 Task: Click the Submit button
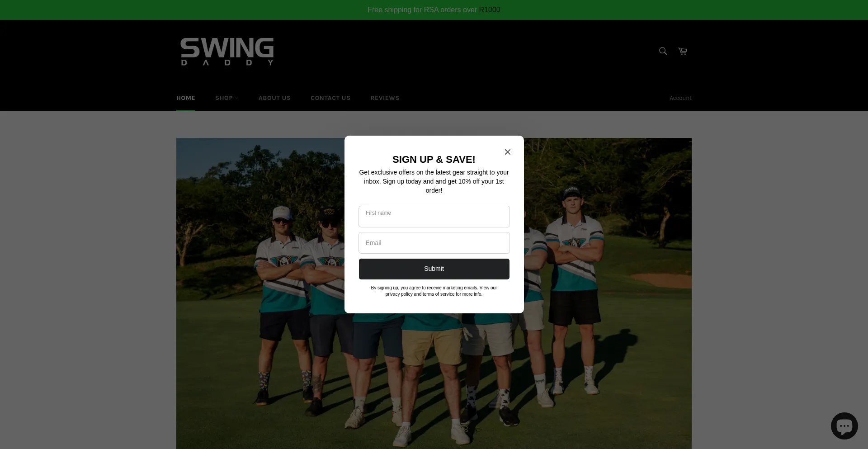[x=434, y=269]
